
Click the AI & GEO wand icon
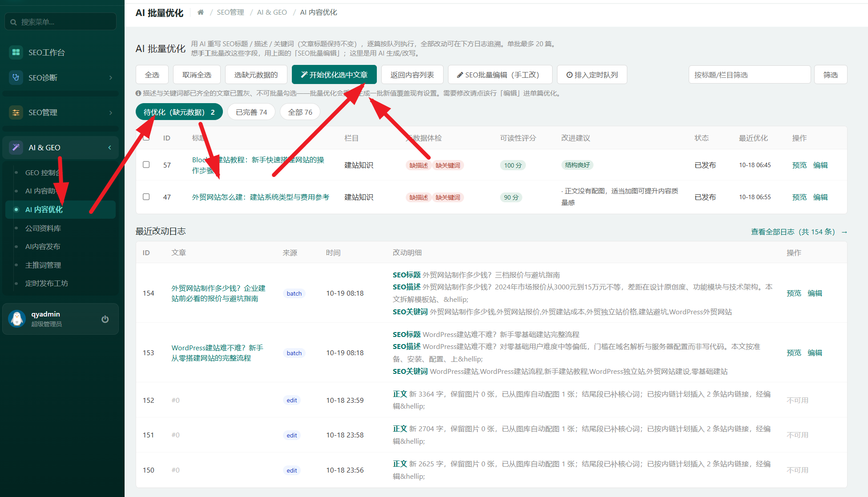click(x=16, y=147)
